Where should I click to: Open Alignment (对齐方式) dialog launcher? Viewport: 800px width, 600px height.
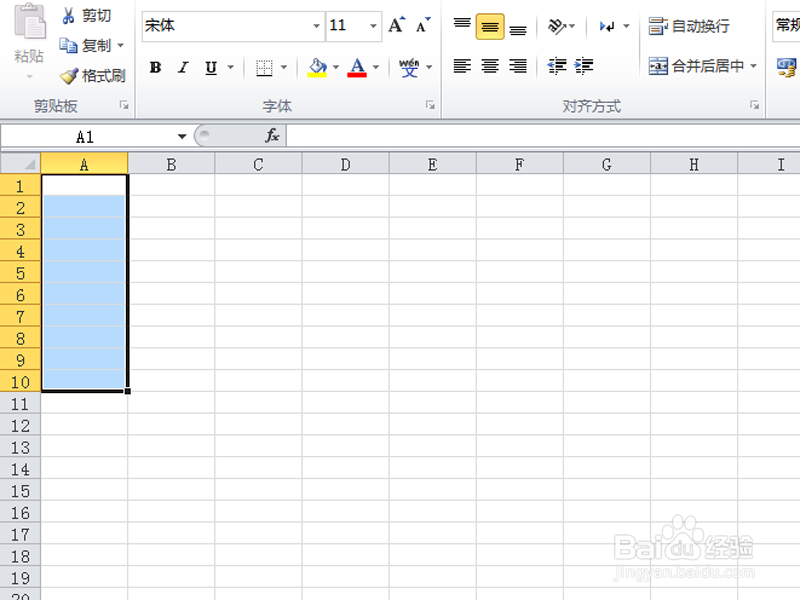pos(754,105)
